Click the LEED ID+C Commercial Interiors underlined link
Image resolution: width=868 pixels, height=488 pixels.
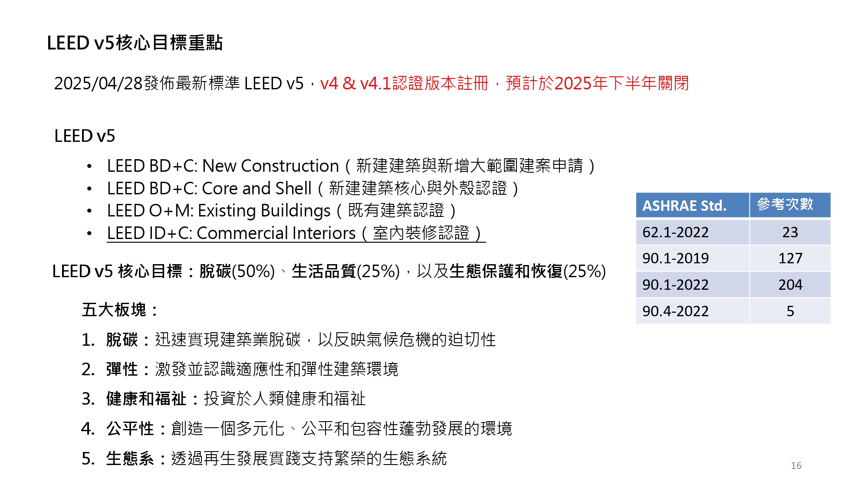pos(296,233)
